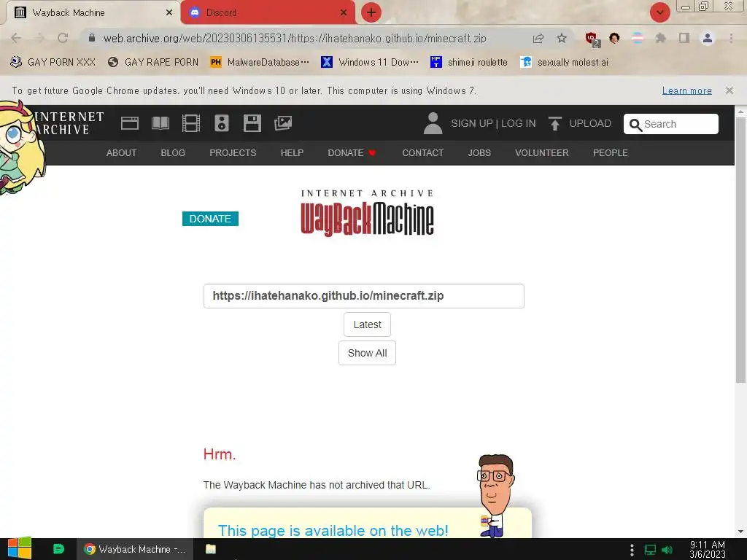The image size is (747, 560).
Task: Click the address bar URL
Action: point(295,38)
